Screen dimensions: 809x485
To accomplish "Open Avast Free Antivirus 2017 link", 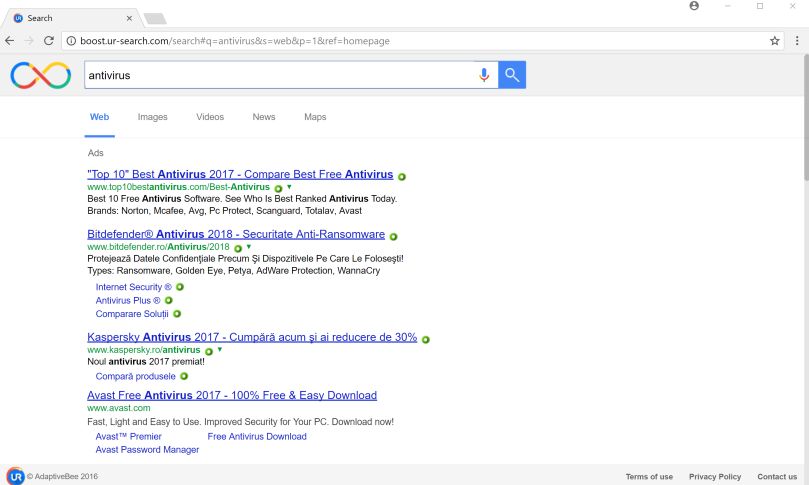I will click(x=232, y=395).
